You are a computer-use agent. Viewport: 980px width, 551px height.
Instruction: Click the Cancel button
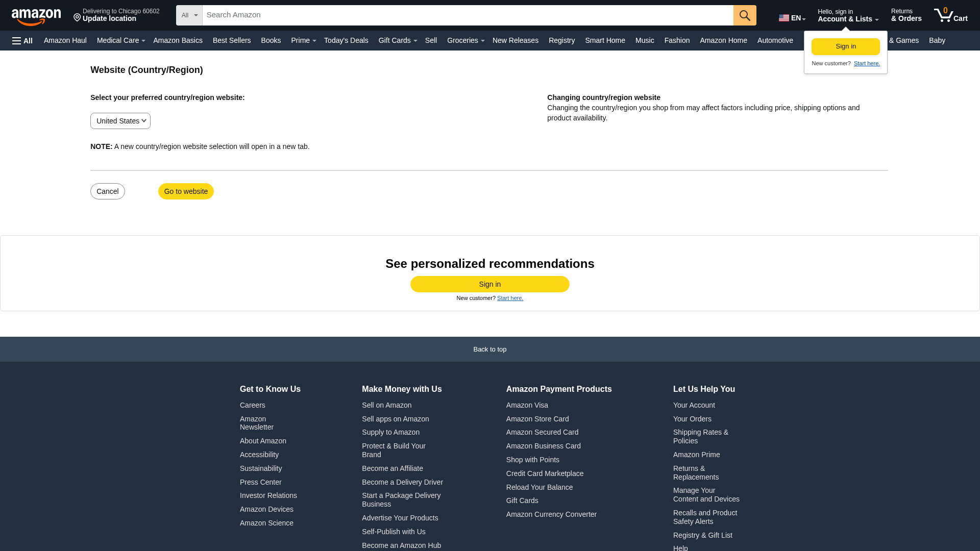[108, 191]
